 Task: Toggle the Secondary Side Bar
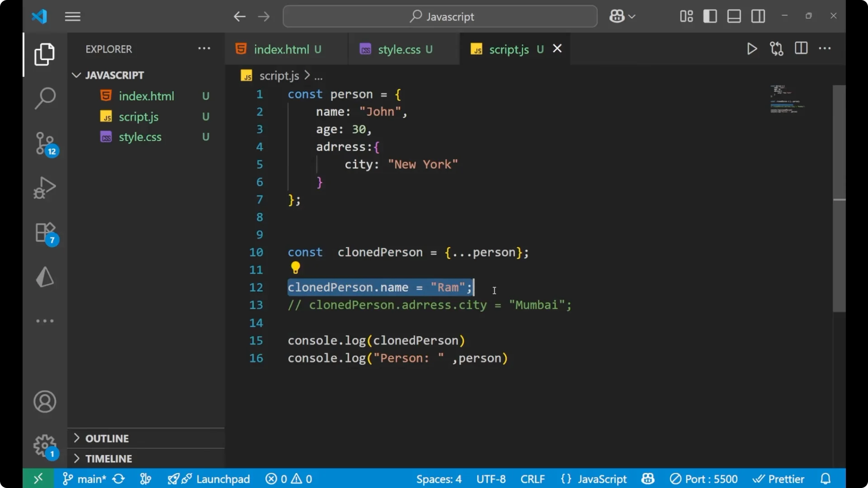(758, 16)
